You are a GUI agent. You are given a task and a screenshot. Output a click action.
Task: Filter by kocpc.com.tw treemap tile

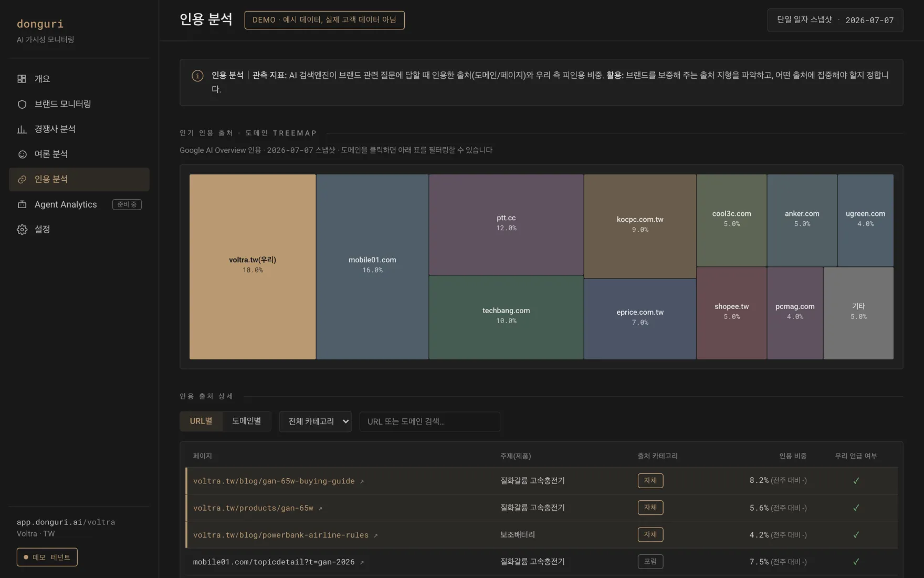(x=640, y=226)
